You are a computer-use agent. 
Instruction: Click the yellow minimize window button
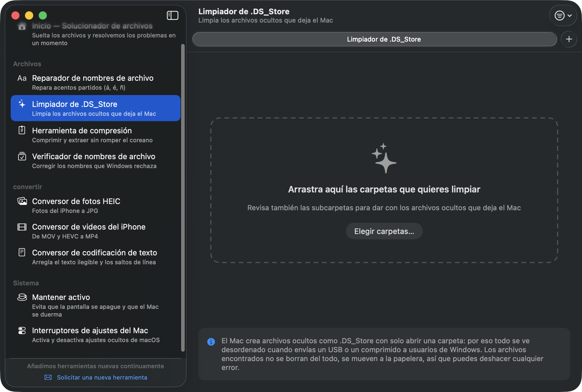(x=29, y=15)
